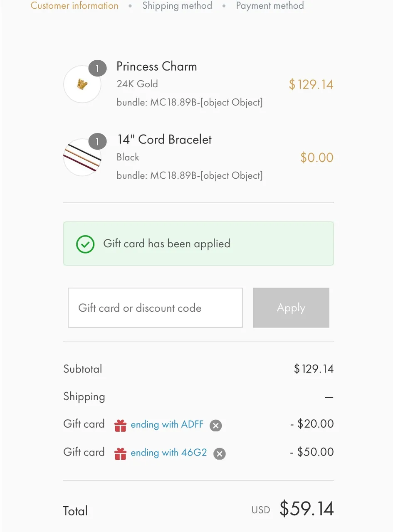Remove gift card ending with 46G2
The image size is (393, 532).
point(220,454)
